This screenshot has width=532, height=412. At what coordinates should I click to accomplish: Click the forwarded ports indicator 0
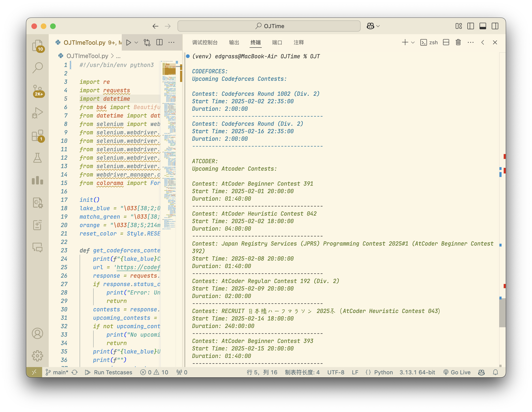pyautogui.click(x=182, y=372)
